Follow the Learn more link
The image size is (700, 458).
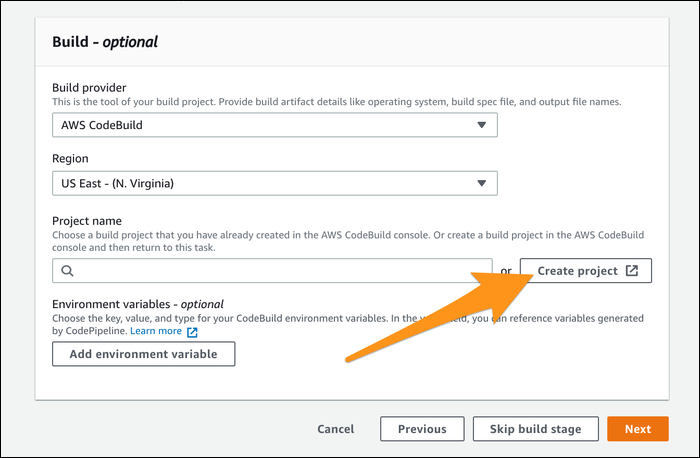click(x=156, y=331)
